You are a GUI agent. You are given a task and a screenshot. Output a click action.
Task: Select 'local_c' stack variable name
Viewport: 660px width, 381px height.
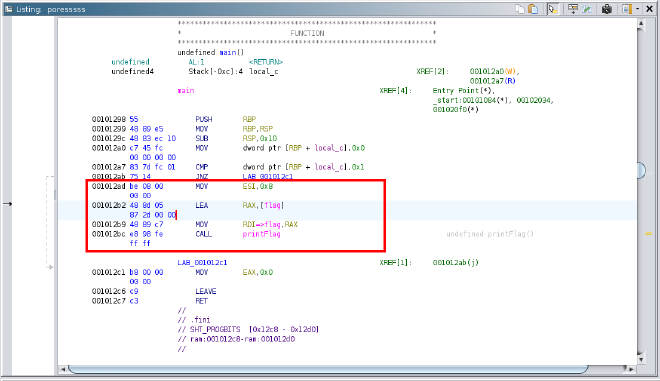tap(263, 72)
